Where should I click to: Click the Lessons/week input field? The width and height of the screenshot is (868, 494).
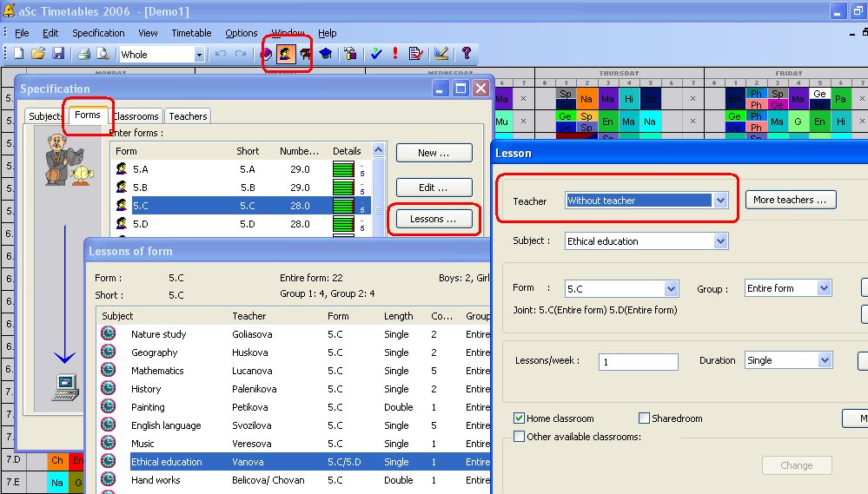coord(638,362)
